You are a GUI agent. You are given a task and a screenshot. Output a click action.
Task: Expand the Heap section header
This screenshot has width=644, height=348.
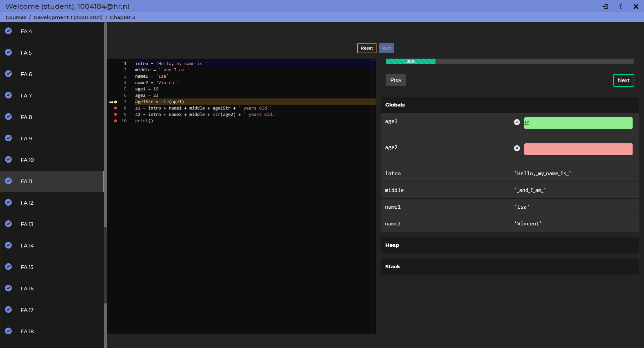pyautogui.click(x=510, y=245)
